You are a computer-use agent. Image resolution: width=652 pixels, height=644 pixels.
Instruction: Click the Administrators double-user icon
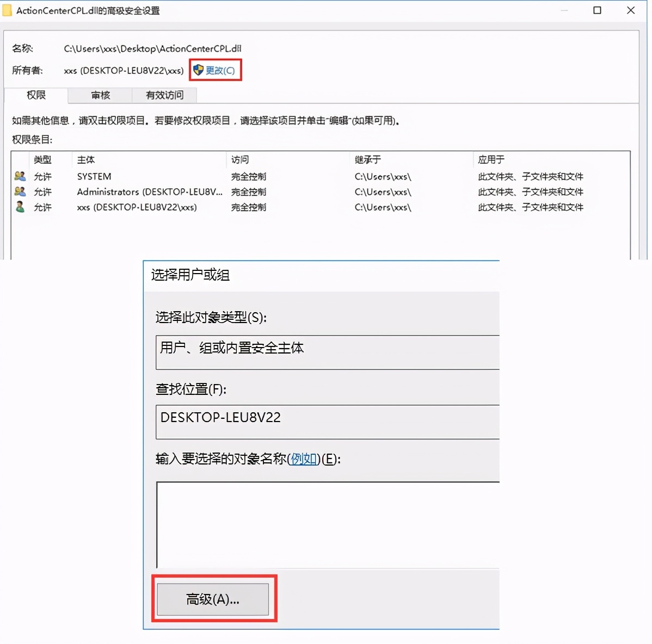click(x=20, y=191)
